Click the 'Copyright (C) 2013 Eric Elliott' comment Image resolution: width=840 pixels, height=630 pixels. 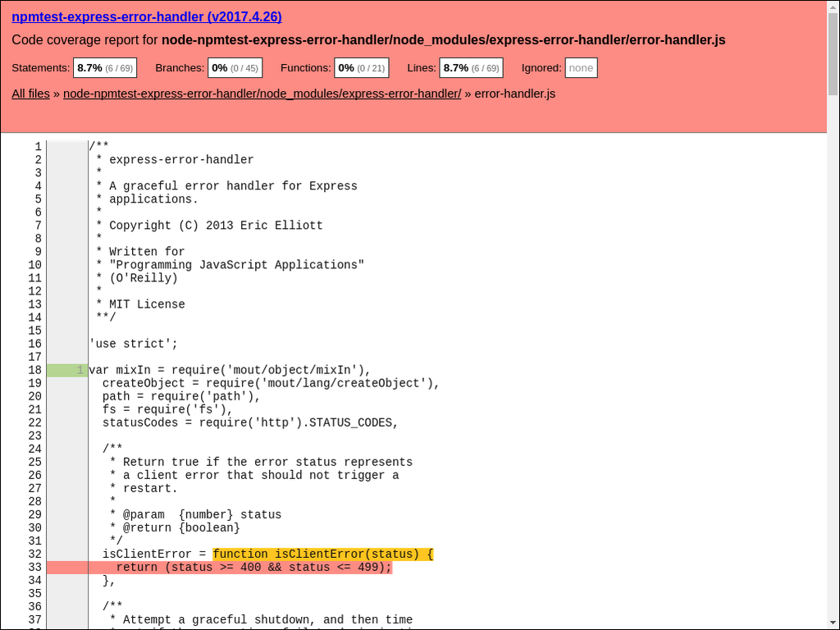[216, 226]
